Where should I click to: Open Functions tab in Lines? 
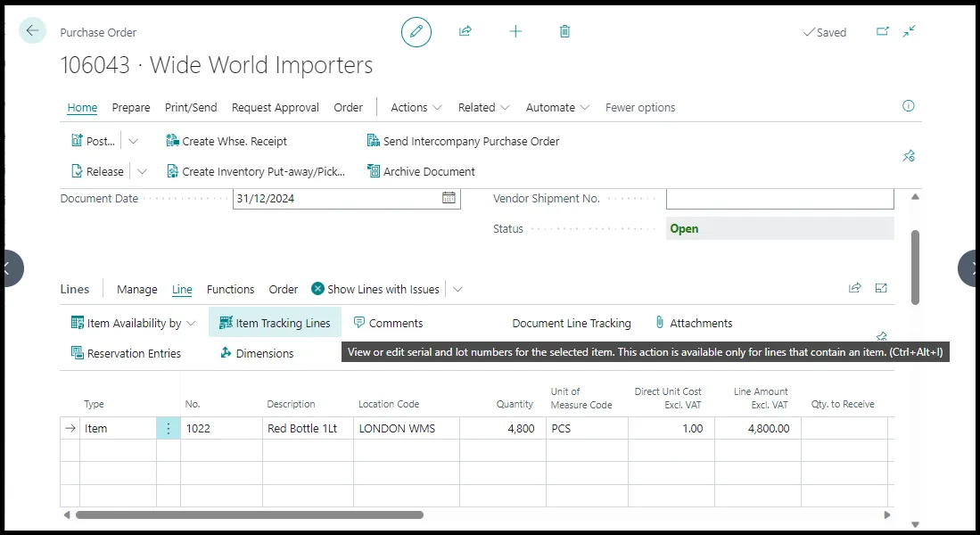[231, 290]
